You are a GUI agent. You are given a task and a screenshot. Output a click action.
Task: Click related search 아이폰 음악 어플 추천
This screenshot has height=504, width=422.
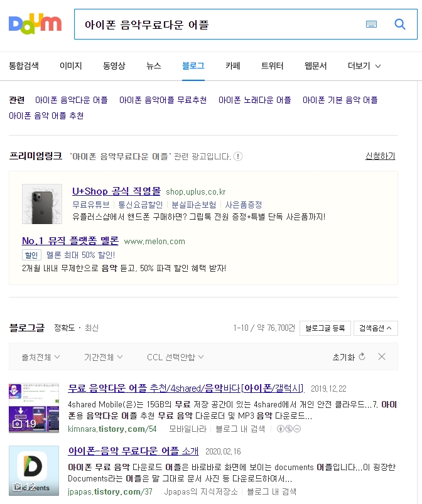[x=46, y=115]
